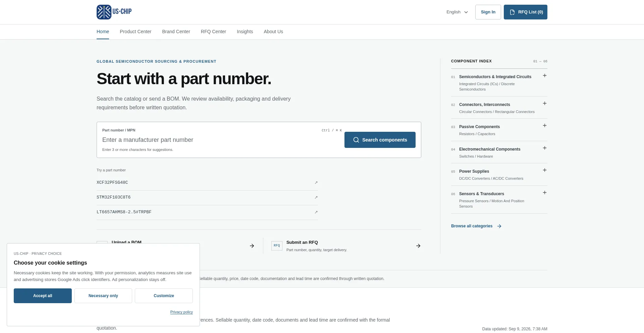Open the Brand Center menu
This screenshot has height=333, width=644.
(x=176, y=32)
